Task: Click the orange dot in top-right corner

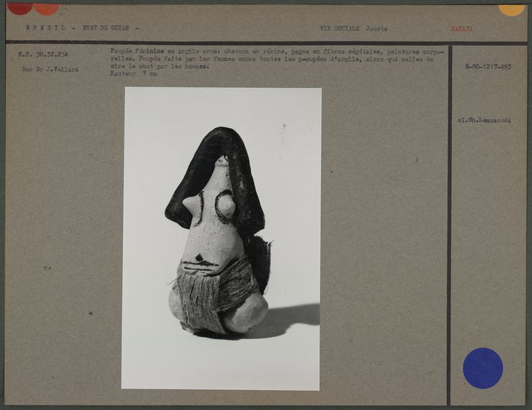Action: (x=511, y=9)
